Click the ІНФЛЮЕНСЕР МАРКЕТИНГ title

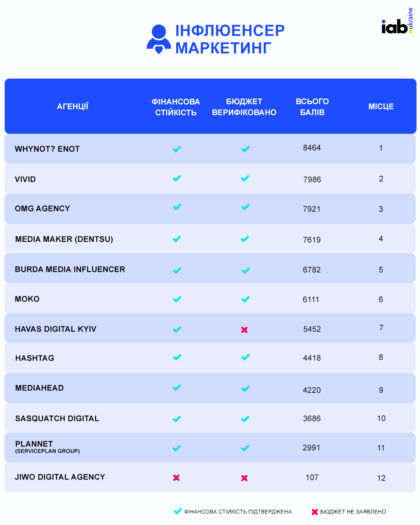point(230,39)
